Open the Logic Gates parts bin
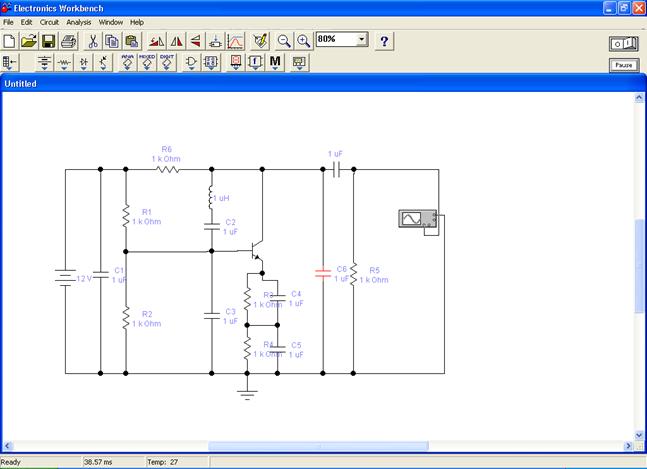Image resolution: width=647 pixels, height=469 pixels. pyautogui.click(x=191, y=63)
